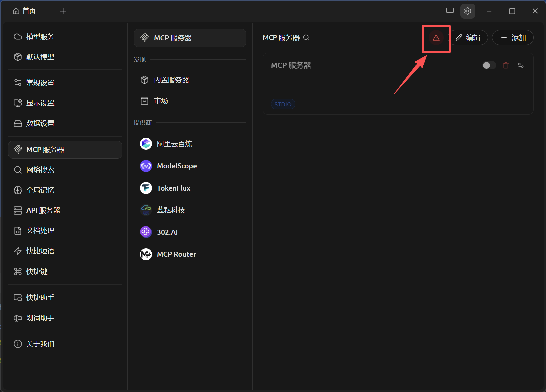The width and height of the screenshot is (546, 392).
Task: Click the MCP 服务器 card title
Action: (291, 65)
